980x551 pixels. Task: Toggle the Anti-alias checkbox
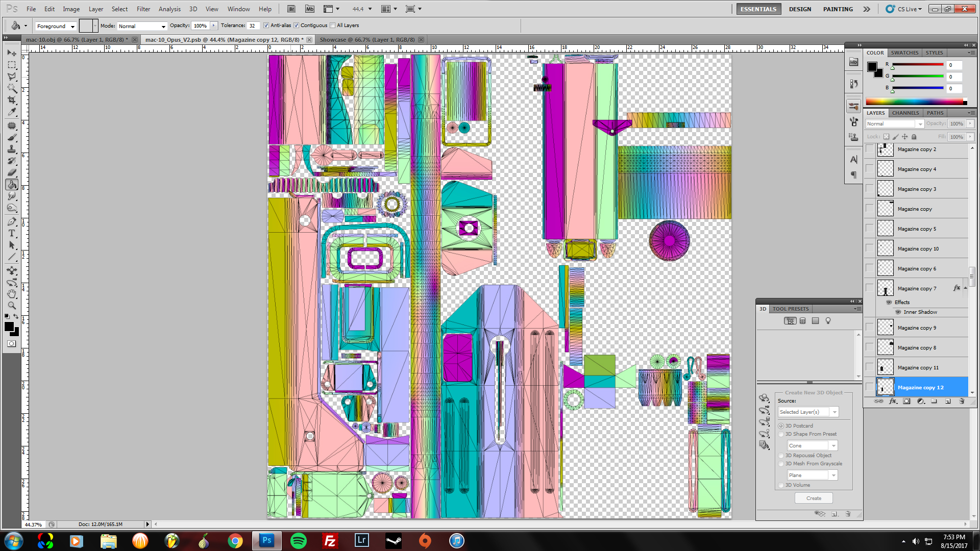point(266,26)
